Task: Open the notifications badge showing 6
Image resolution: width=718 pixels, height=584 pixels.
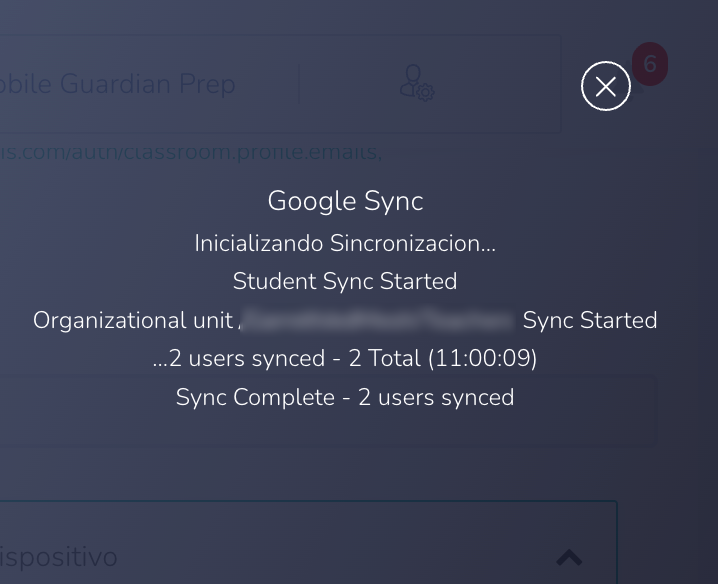Action: point(650,65)
